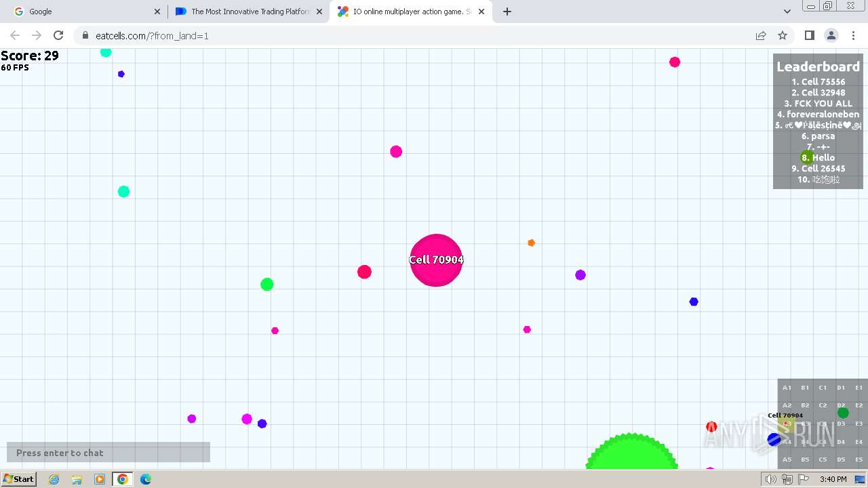
Task: Click the system tray network icon
Action: click(x=787, y=479)
